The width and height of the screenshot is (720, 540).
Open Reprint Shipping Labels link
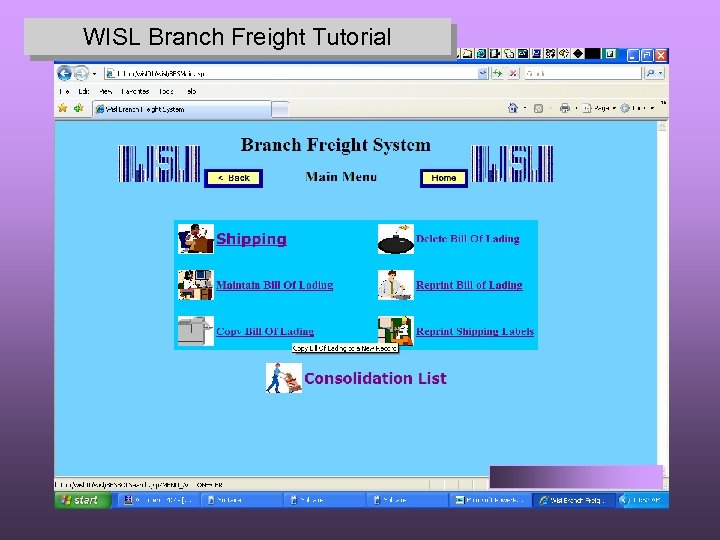point(475,331)
